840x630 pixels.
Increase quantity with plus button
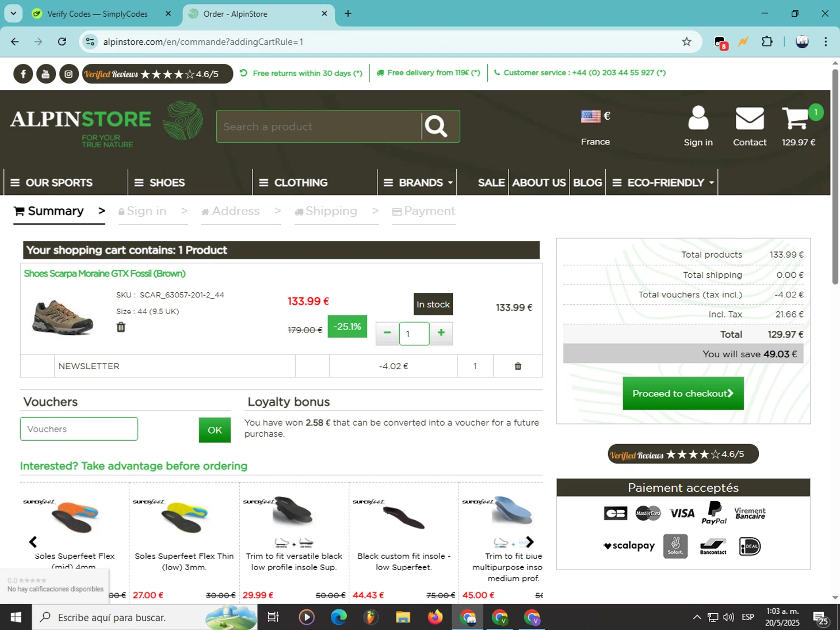pos(441,333)
